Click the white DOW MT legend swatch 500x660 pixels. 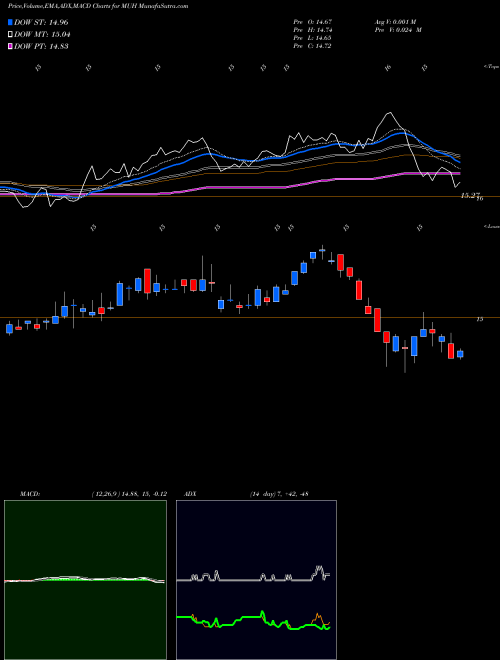10,35
